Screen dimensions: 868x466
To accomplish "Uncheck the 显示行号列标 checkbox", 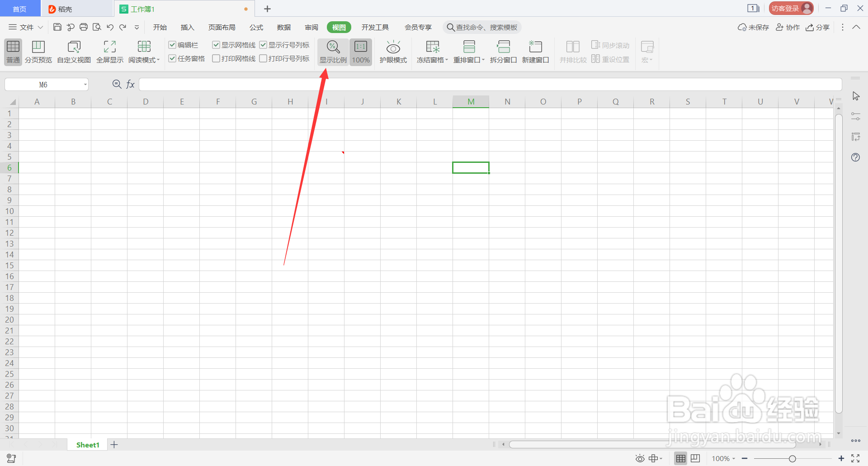I will tap(263, 45).
